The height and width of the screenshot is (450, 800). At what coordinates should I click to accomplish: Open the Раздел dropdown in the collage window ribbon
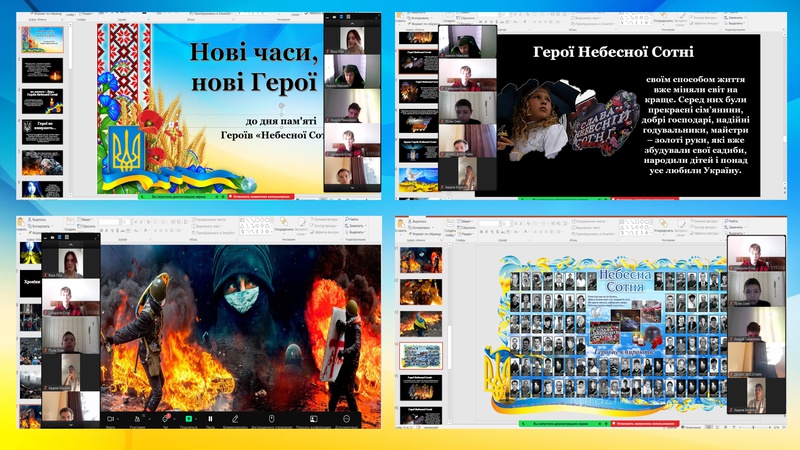coord(466,234)
